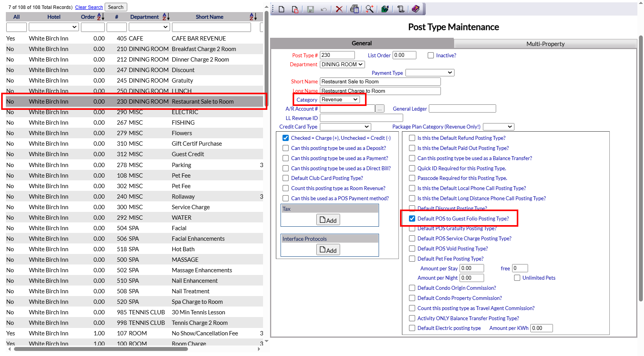
Task: Click the copy record toolbar icon
Action: pyautogui.click(x=295, y=9)
